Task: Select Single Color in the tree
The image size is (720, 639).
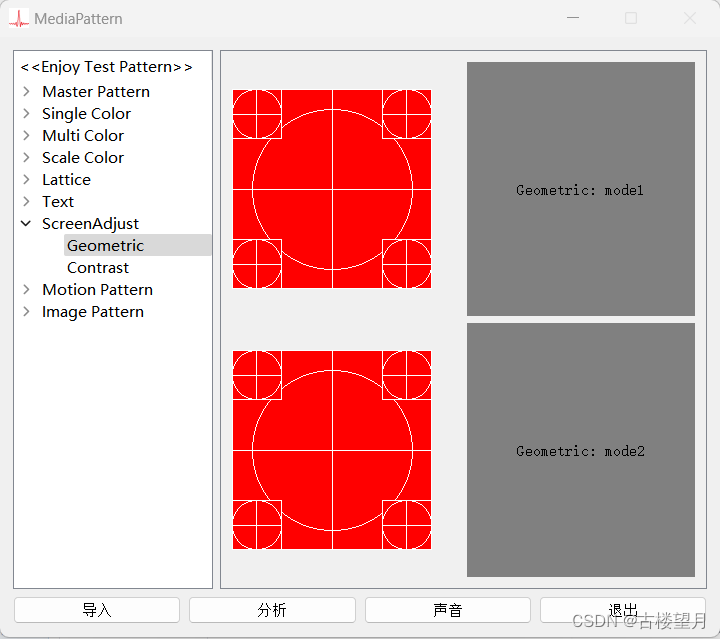Action: [86, 114]
